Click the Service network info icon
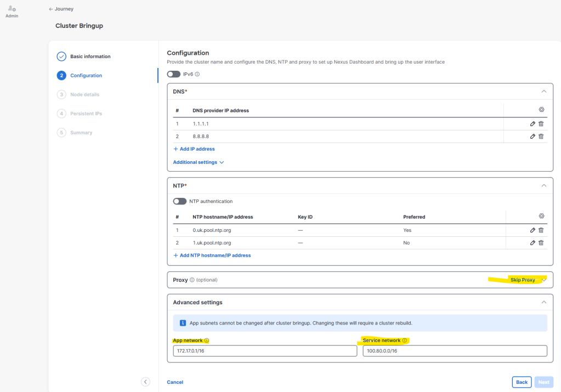The width and height of the screenshot is (561, 392). pos(405,340)
